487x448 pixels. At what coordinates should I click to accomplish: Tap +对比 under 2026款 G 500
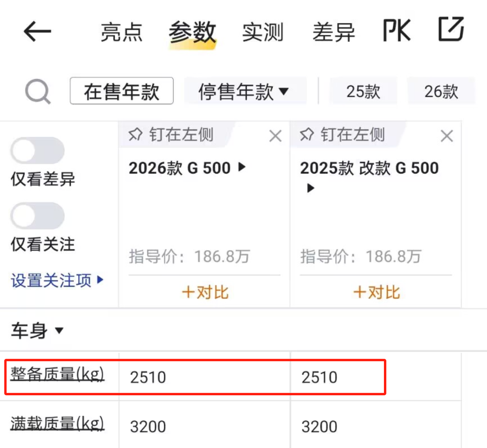[x=205, y=292]
